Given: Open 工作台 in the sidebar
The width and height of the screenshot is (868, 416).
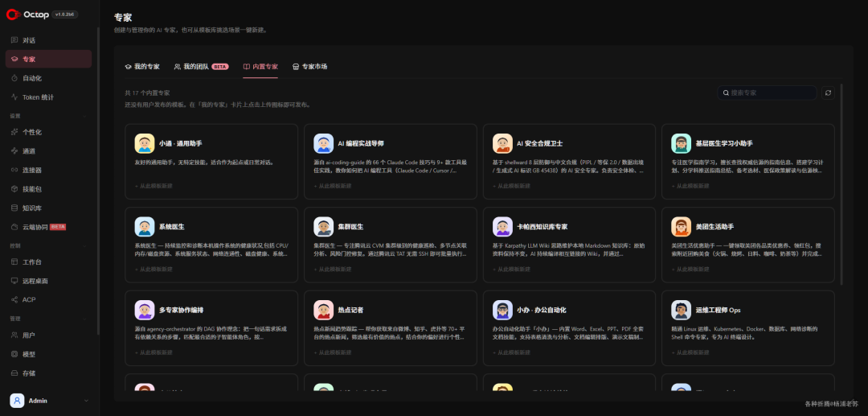Looking at the screenshot, I should pyautogui.click(x=48, y=262).
